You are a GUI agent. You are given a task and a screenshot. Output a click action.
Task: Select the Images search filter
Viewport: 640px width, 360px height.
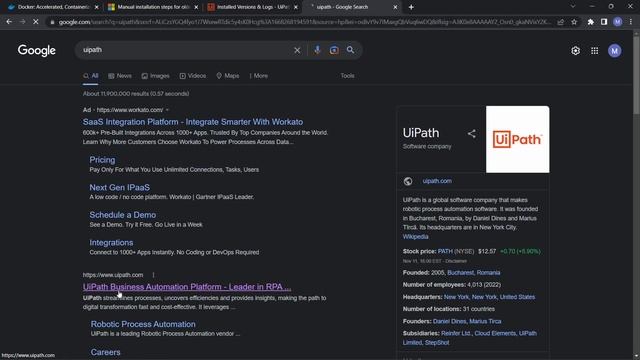156,76
